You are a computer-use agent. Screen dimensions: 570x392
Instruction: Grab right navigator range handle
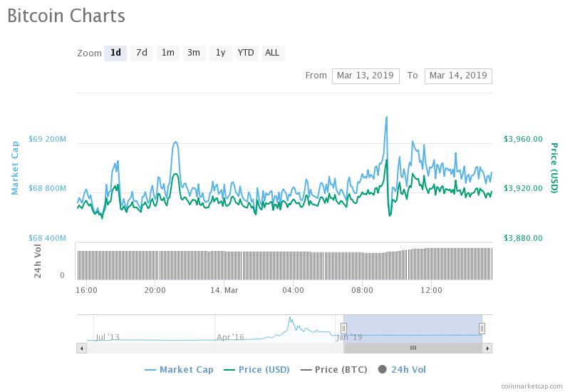(x=482, y=329)
